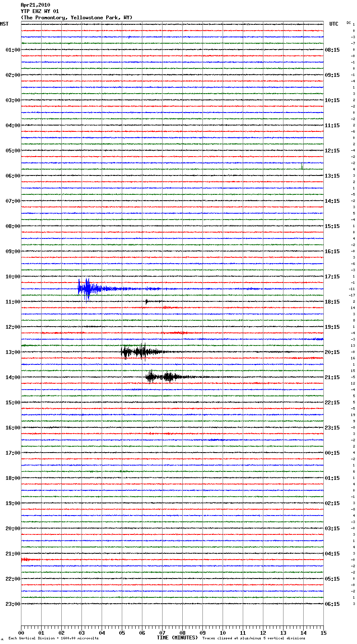Click the MST column header
Image resolution: width=357 pixels, height=644 pixels.
[4, 24]
